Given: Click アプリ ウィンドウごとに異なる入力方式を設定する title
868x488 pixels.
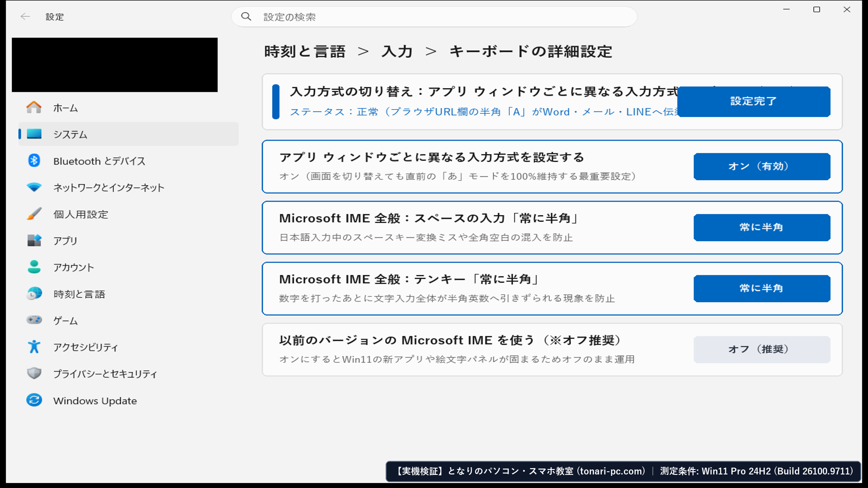Looking at the screenshot, I should (x=432, y=157).
